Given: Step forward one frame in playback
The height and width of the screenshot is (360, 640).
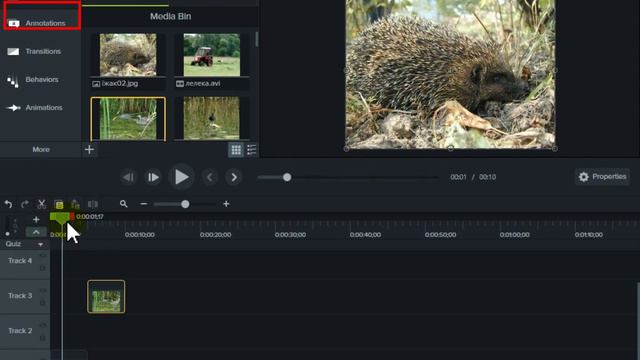Looking at the screenshot, I should (x=153, y=177).
